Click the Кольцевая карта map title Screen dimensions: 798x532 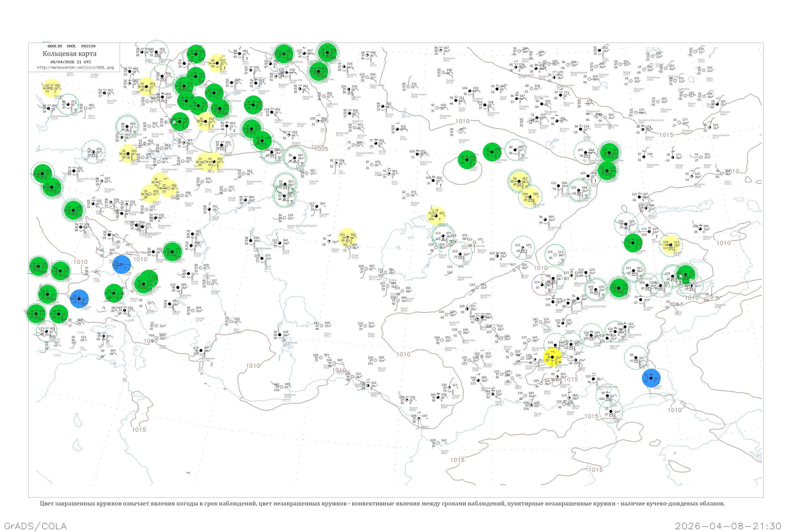pyautogui.click(x=69, y=54)
